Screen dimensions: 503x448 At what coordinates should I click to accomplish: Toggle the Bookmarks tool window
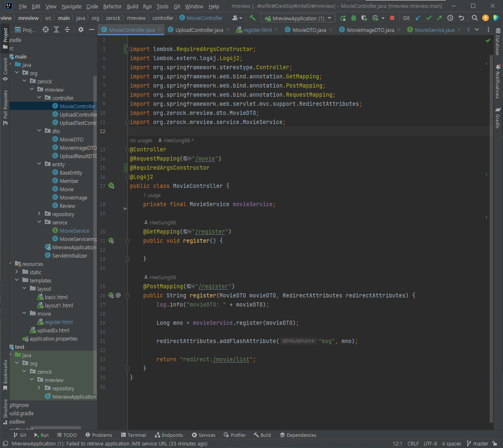click(5, 375)
